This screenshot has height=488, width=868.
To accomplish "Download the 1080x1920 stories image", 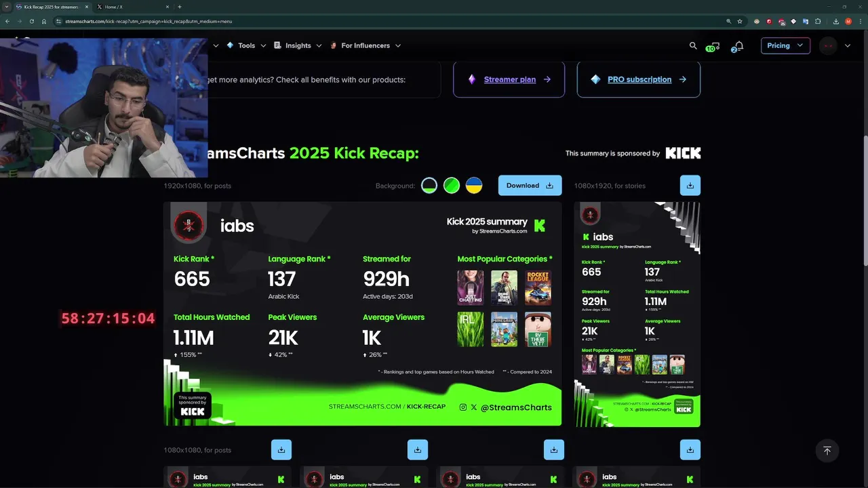I will pos(690,185).
